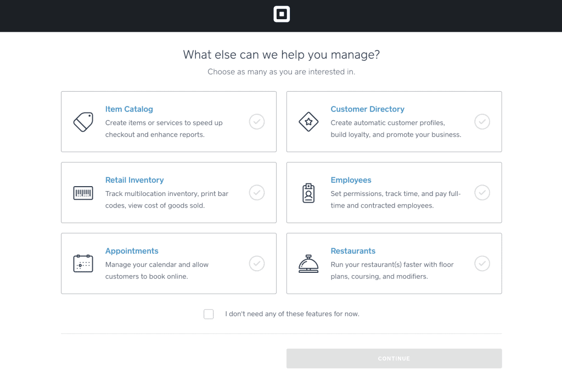Toggle the Retail Inventory checkmark circle
562x392 pixels.
(257, 193)
